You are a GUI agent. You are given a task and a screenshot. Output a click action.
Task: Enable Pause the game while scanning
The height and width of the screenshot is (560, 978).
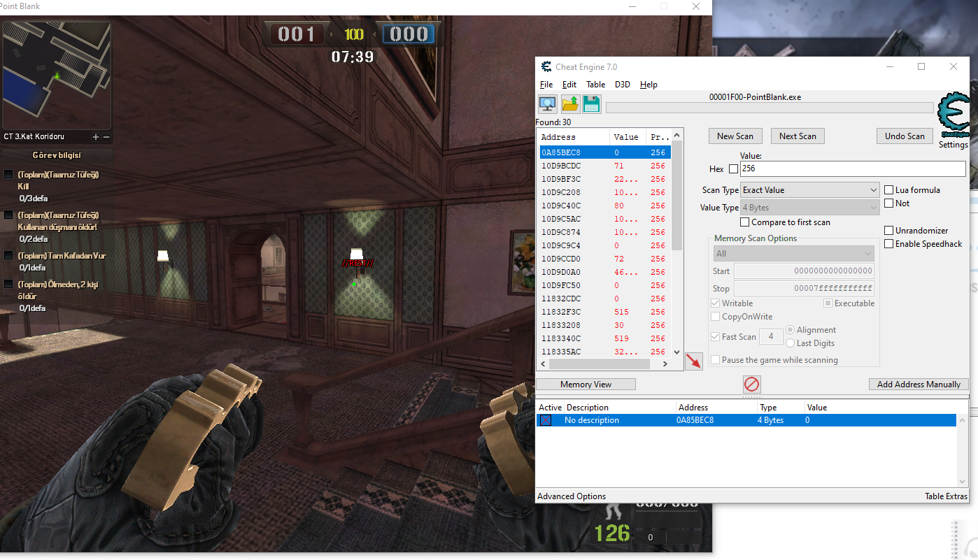click(715, 360)
